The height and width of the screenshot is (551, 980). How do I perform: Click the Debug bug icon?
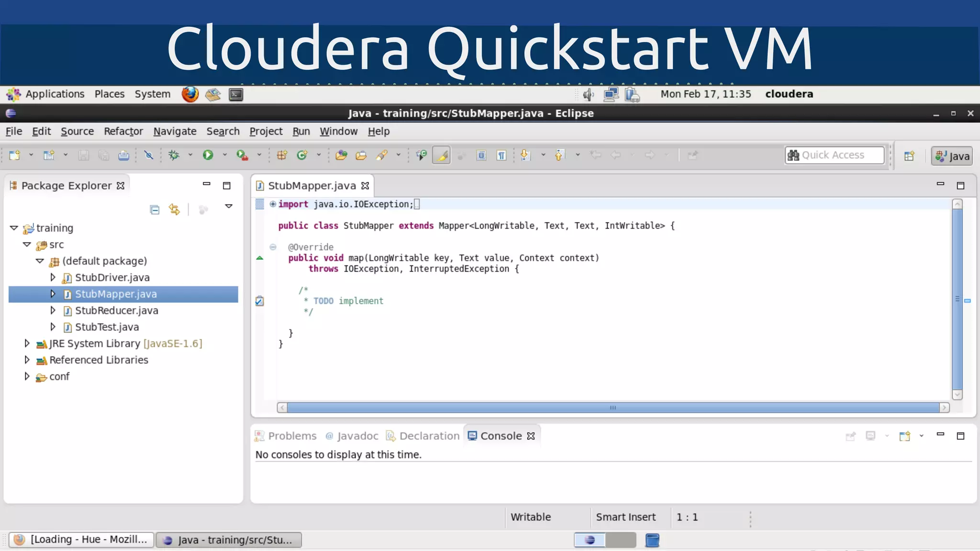coord(174,155)
